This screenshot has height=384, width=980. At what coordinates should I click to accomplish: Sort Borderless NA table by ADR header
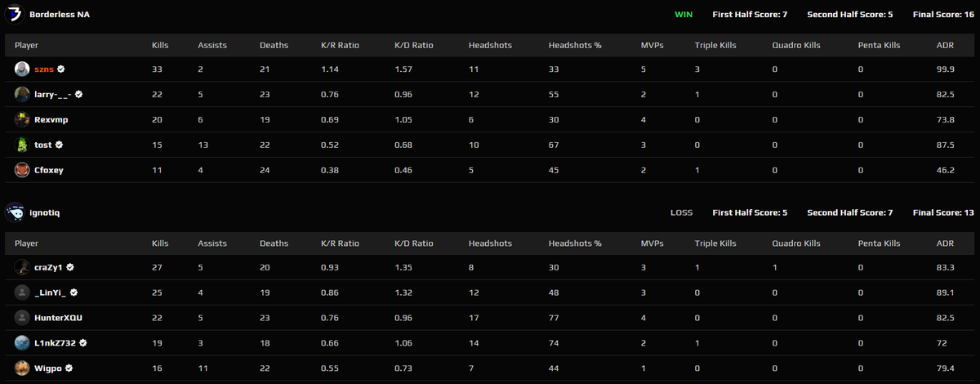point(944,45)
